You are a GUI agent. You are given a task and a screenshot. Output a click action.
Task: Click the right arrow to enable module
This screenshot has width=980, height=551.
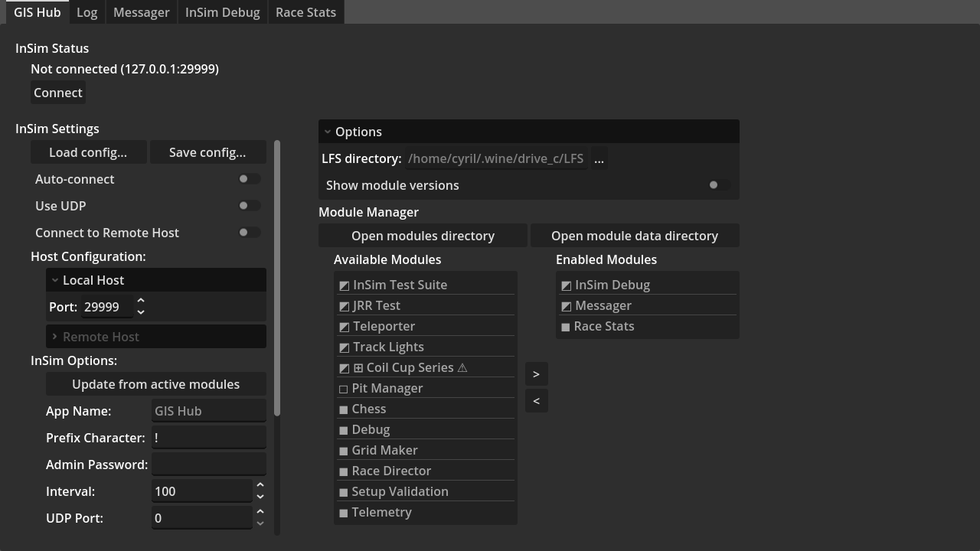pos(536,374)
